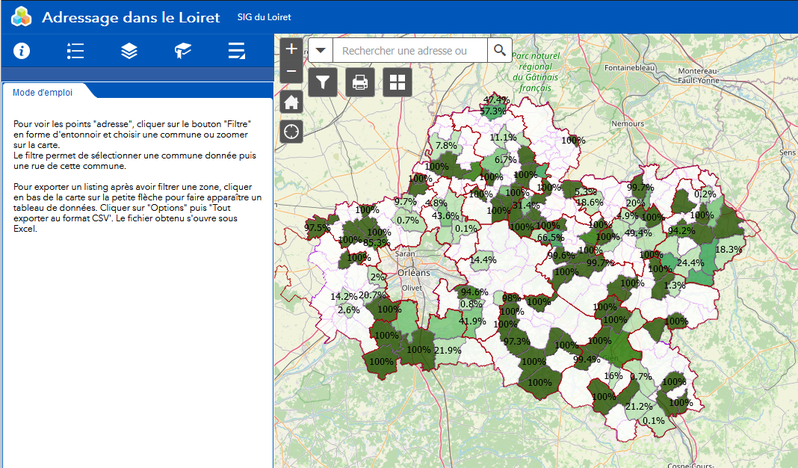
Task: Expand the search source dropdown arrow
Action: 320,50
